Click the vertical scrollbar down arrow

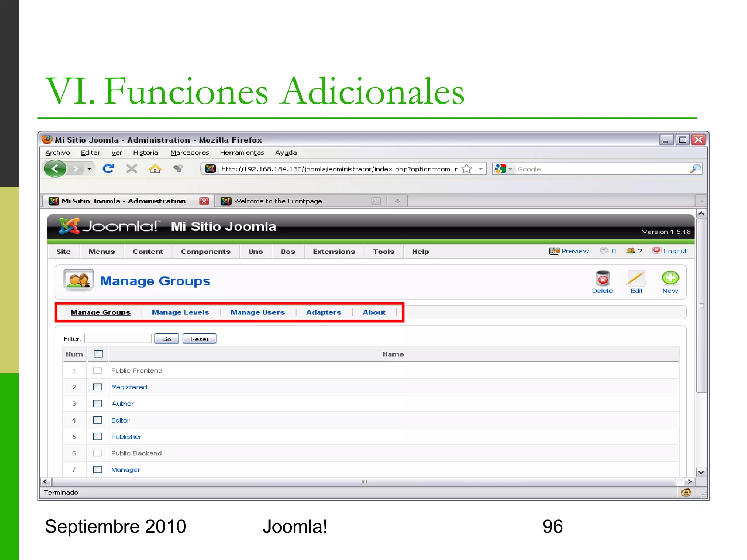tap(701, 472)
